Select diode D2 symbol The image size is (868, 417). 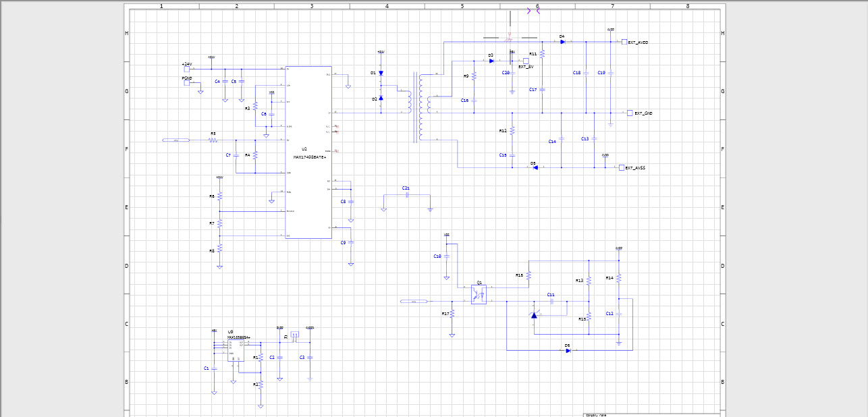click(x=381, y=99)
